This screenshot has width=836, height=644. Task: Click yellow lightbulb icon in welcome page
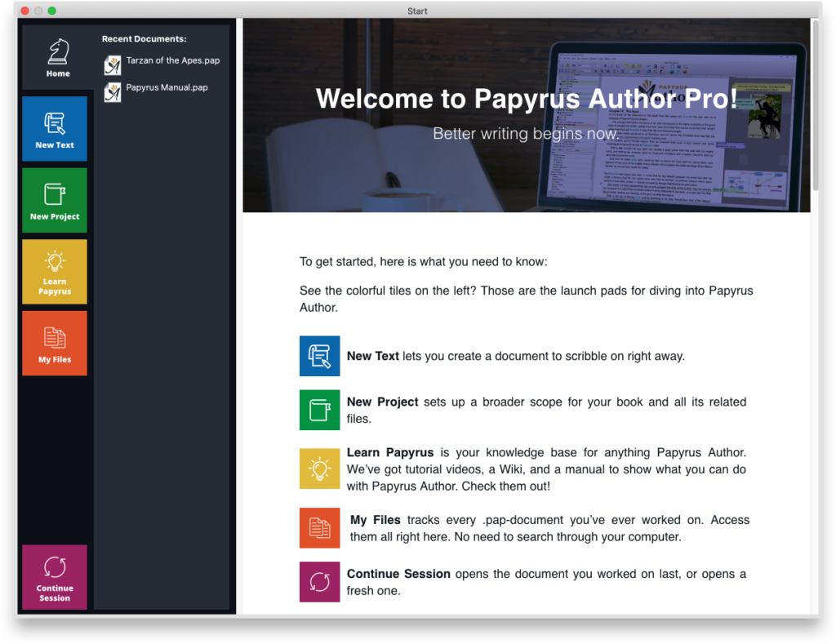319,469
